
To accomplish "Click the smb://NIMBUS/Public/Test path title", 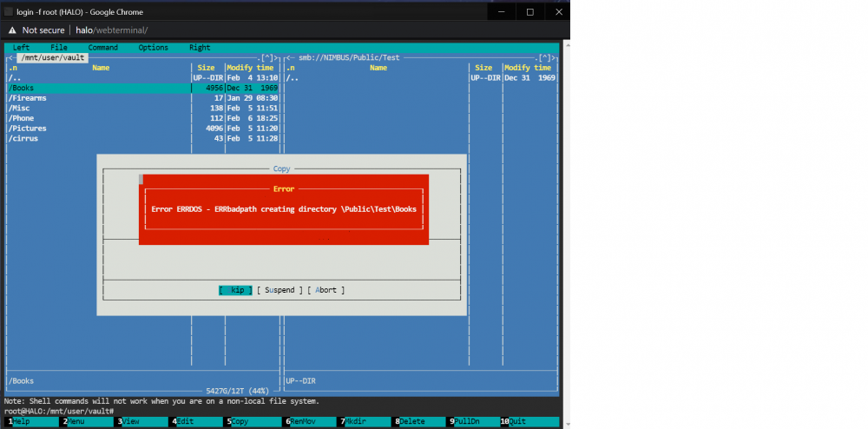I will tap(349, 57).
